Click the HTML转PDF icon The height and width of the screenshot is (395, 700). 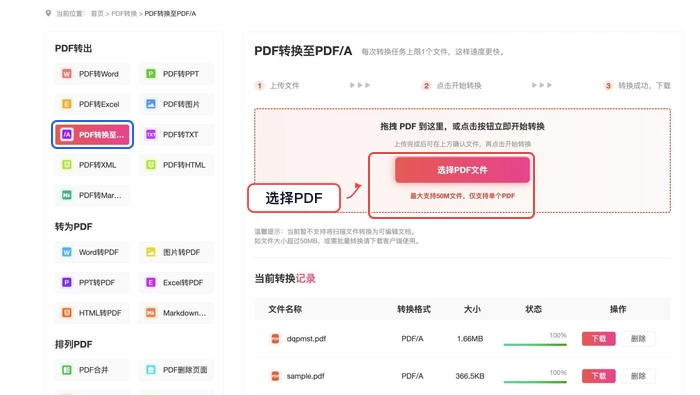tap(67, 313)
